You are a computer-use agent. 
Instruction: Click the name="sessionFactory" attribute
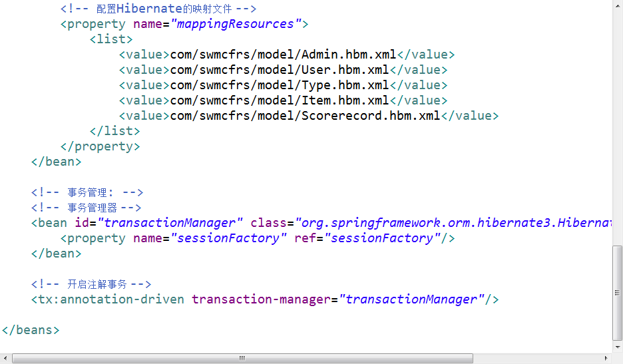click(x=210, y=238)
